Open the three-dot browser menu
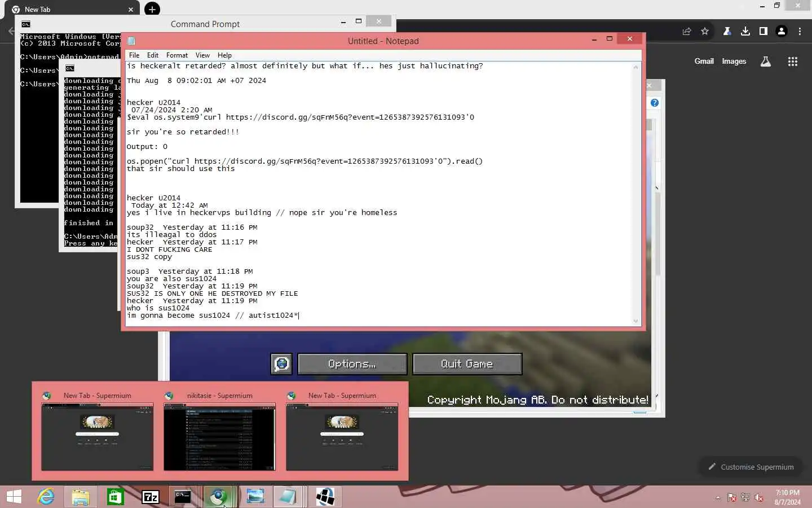 [x=800, y=32]
